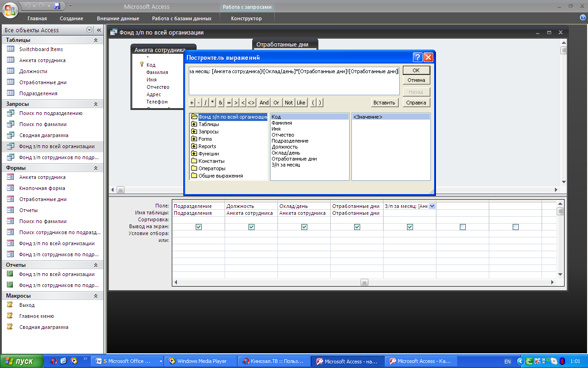Collapse the Таблицы navigation group

(96, 40)
